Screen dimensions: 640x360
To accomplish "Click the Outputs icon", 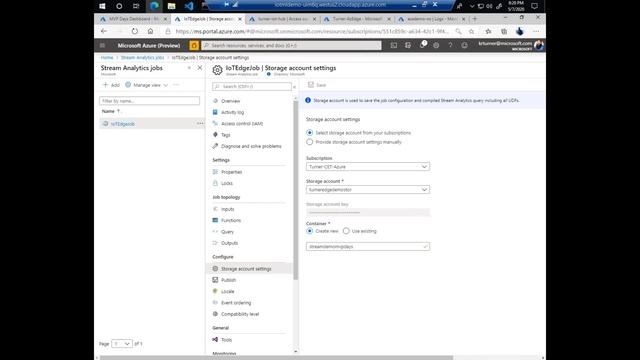I will [x=215, y=243].
